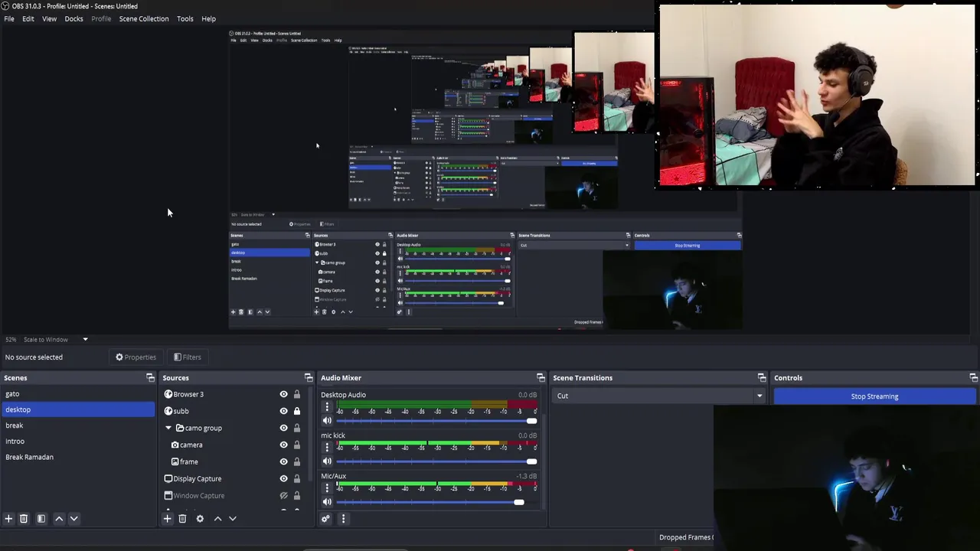This screenshot has height=551, width=980.
Task: Click the frame image source icon
Action: 175,461
